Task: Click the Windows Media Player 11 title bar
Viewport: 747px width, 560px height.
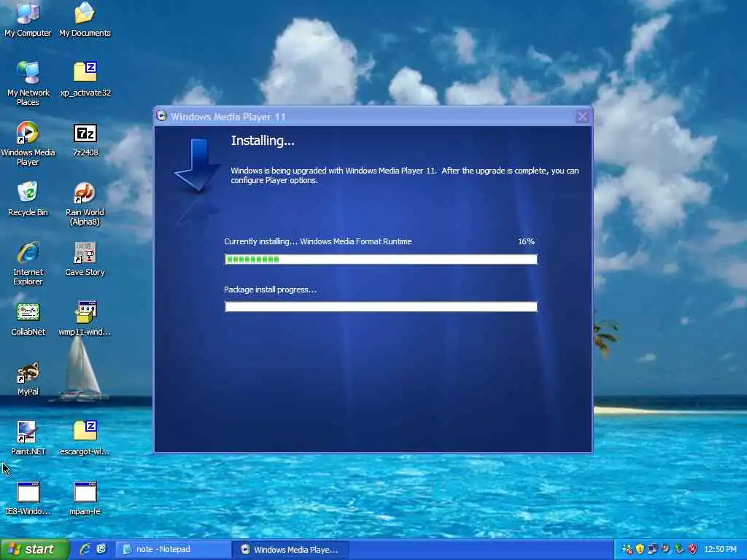Action: pos(373,117)
